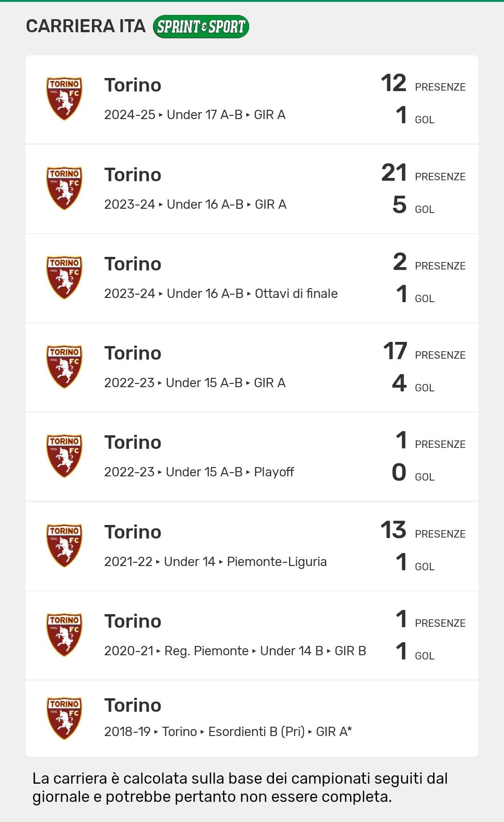Open the 2023-24 Under 16 A-B GIR A link

195,204
